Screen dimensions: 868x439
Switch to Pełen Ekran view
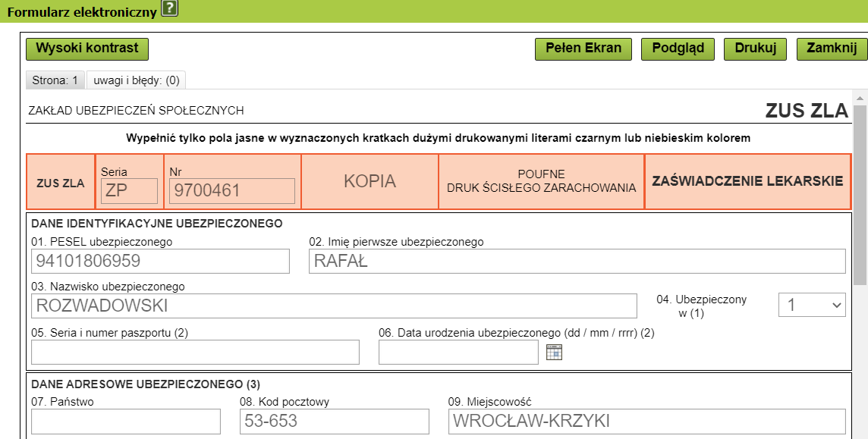[583, 49]
